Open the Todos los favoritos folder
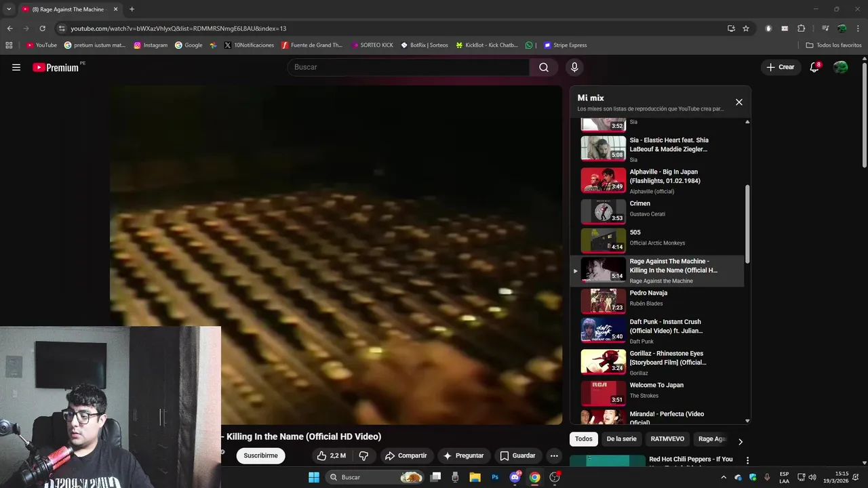Image resolution: width=868 pixels, height=488 pixels. pos(833,45)
